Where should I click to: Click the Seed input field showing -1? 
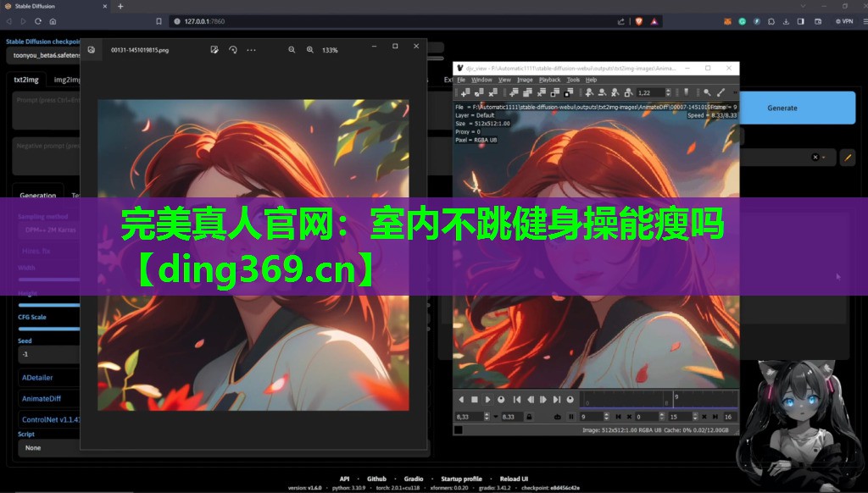pos(49,354)
